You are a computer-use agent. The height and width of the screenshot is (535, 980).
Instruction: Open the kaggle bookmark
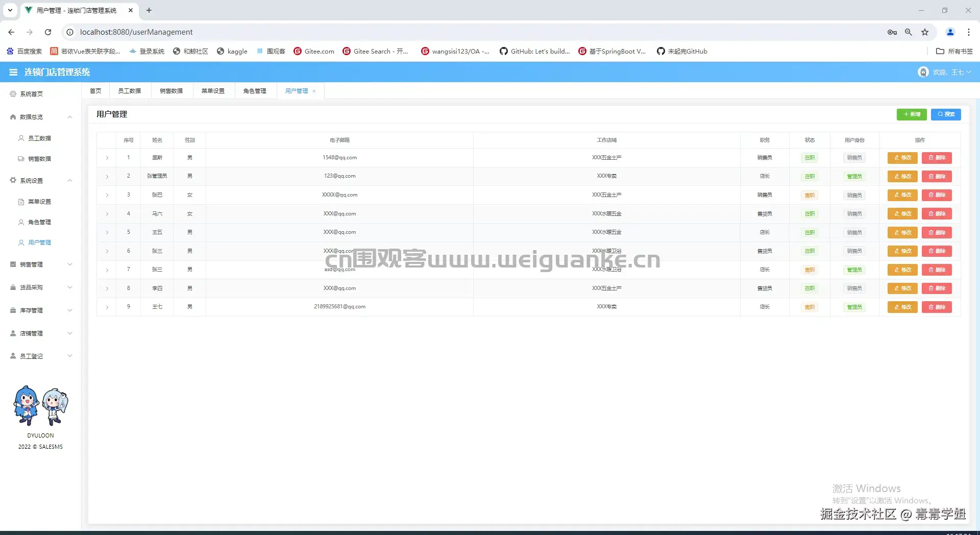(x=232, y=51)
